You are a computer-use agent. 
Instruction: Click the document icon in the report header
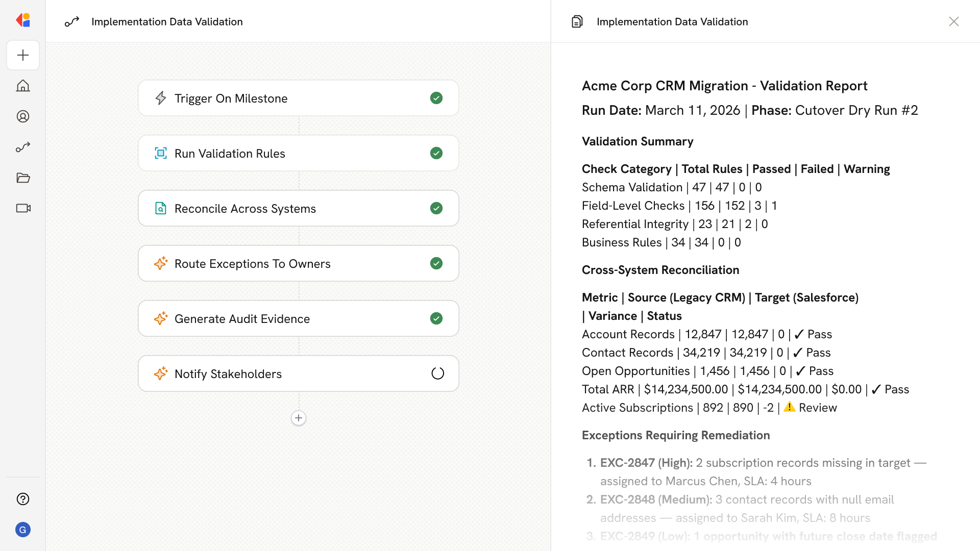(x=577, y=21)
